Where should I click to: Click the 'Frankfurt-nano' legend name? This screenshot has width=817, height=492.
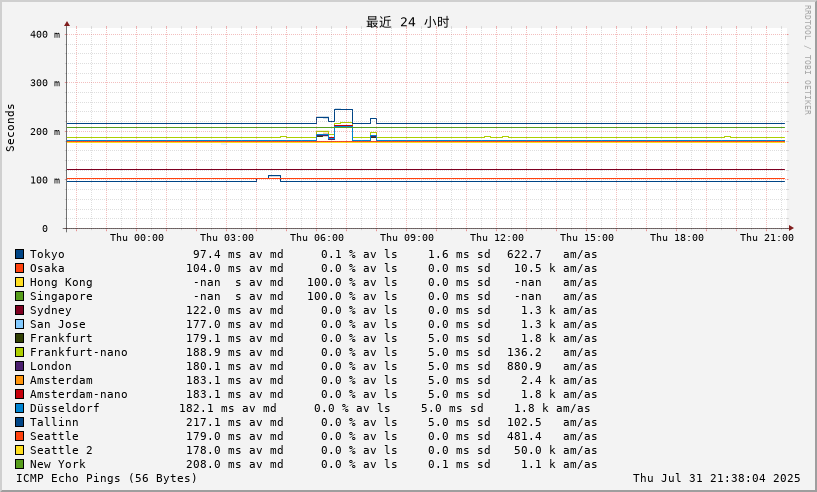[x=79, y=353]
